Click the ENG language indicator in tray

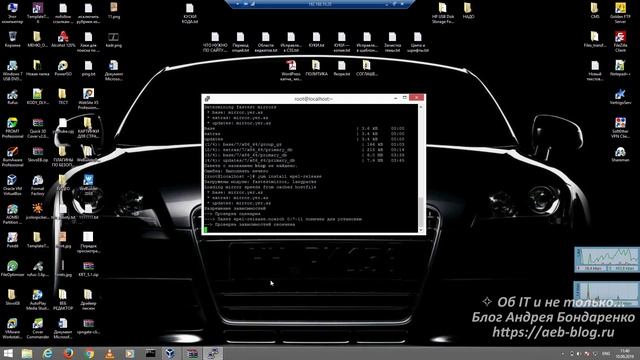pyautogui.click(x=606, y=353)
